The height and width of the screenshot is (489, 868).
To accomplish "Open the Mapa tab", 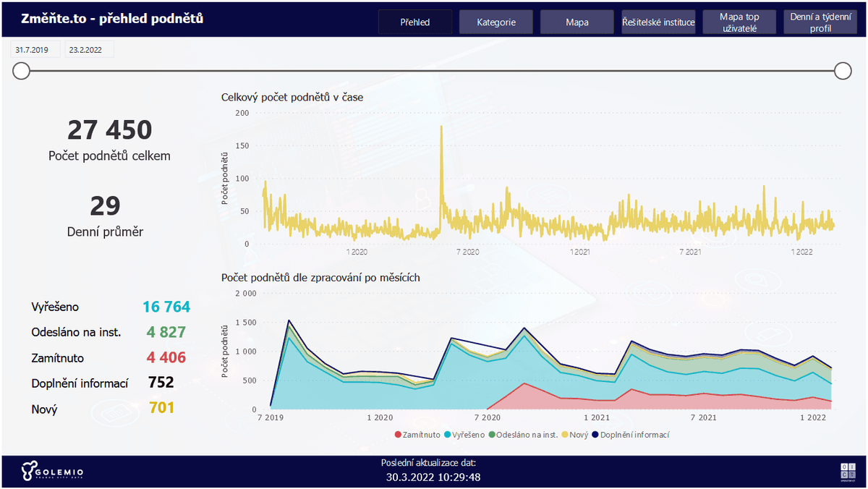I will click(x=577, y=22).
